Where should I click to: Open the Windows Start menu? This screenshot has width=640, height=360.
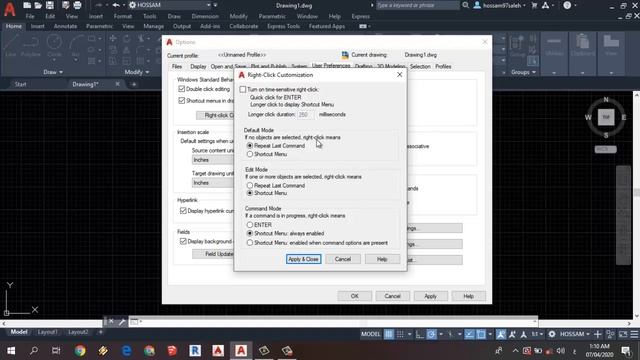11,351
